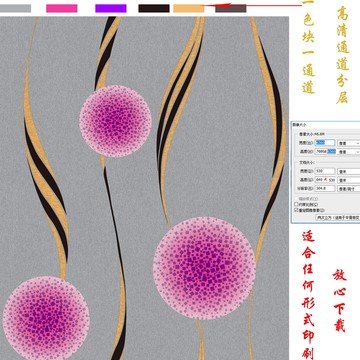Click the pixel height input field
This screenshot has width=360, height=360.
tap(325, 151)
